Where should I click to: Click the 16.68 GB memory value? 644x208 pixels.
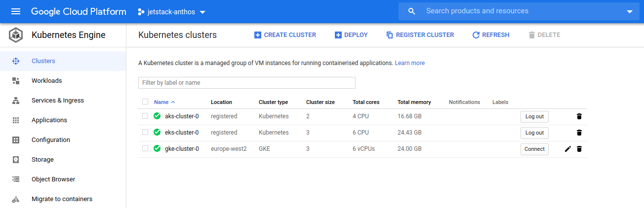(x=409, y=116)
